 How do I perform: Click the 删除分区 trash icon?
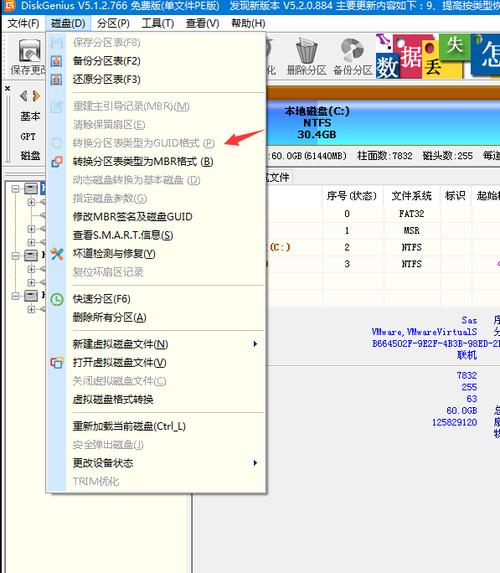click(x=306, y=50)
